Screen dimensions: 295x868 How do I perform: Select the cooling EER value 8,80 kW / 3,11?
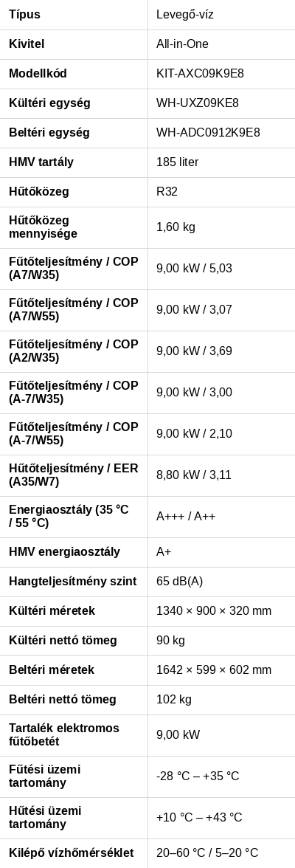click(194, 475)
